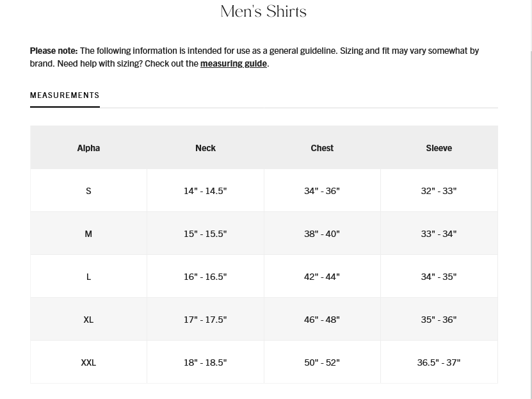The image size is (532, 399).
Task: Select the XXL size row label
Action: (88, 362)
